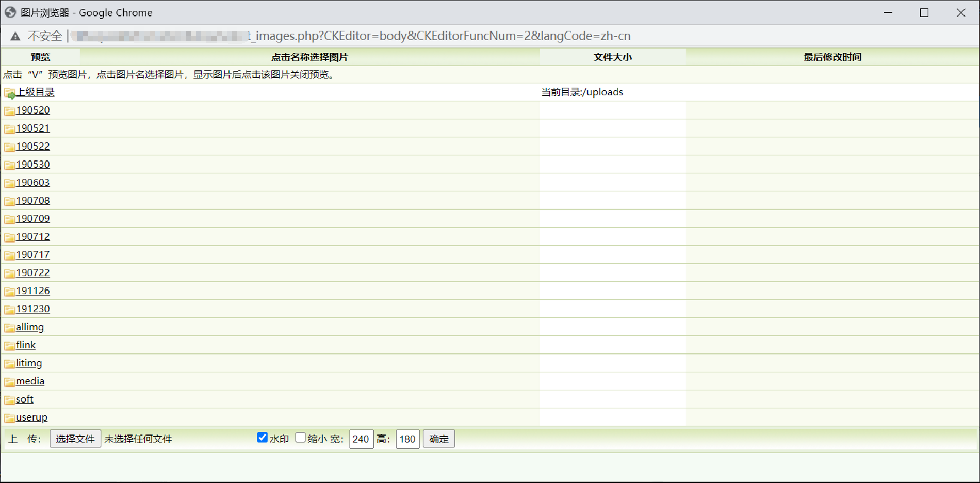Click the folder icon beside 190520
Viewport: 980px width, 483px height.
click(x=9, y=110)
